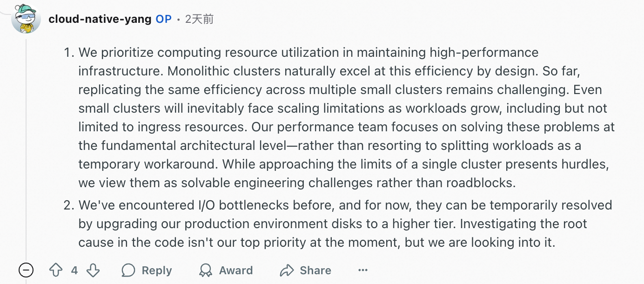Click the vote count showing 4

[74, 270]
